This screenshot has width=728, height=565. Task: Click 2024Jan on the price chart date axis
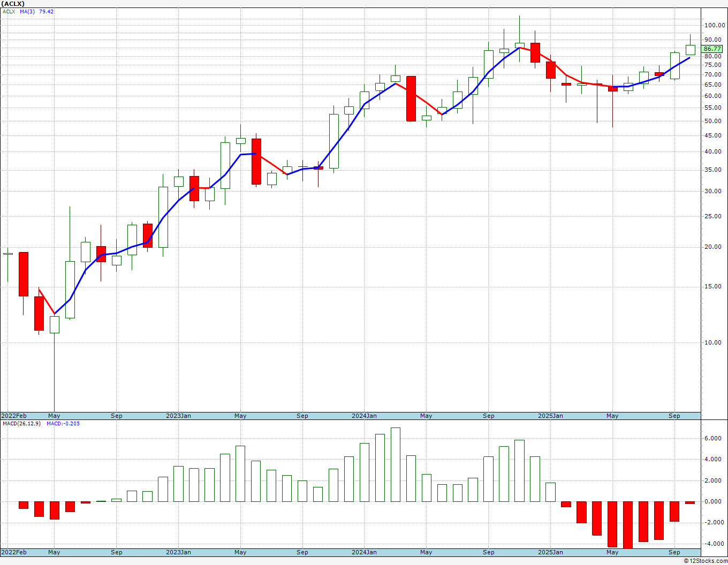tap(364, 416)
